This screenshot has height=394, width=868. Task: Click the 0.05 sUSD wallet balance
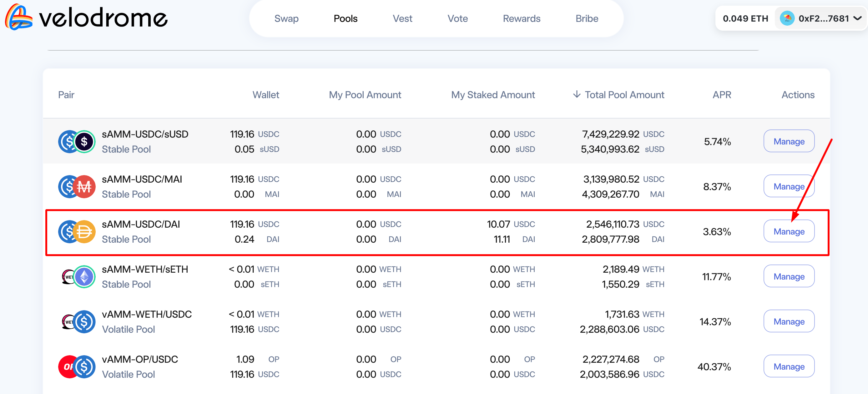click(x=257, y=149)
